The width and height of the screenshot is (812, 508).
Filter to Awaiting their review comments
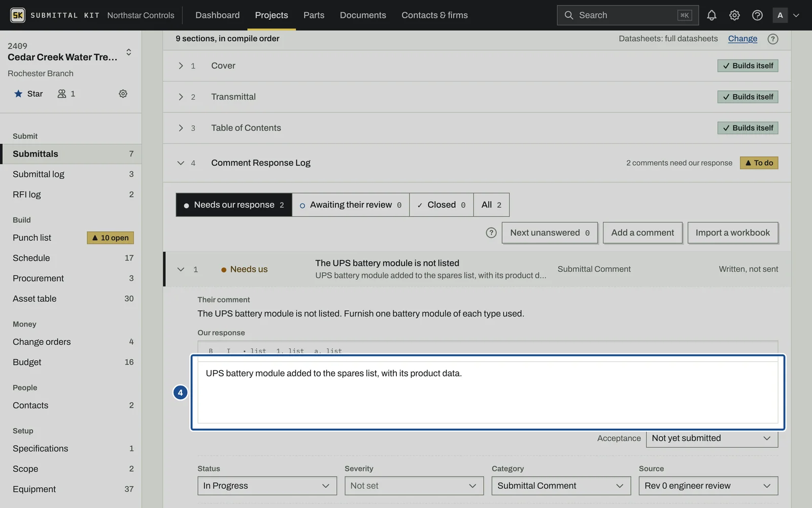(351, 205)
